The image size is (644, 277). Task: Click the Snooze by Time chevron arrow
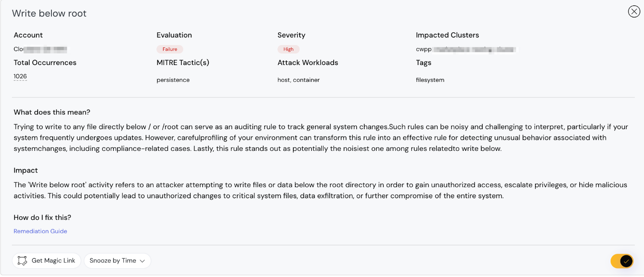point(142,261)
